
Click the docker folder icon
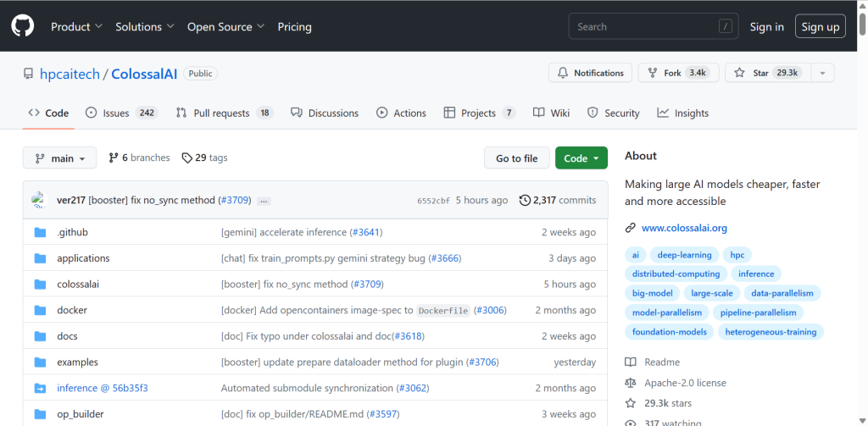point(40,310)
